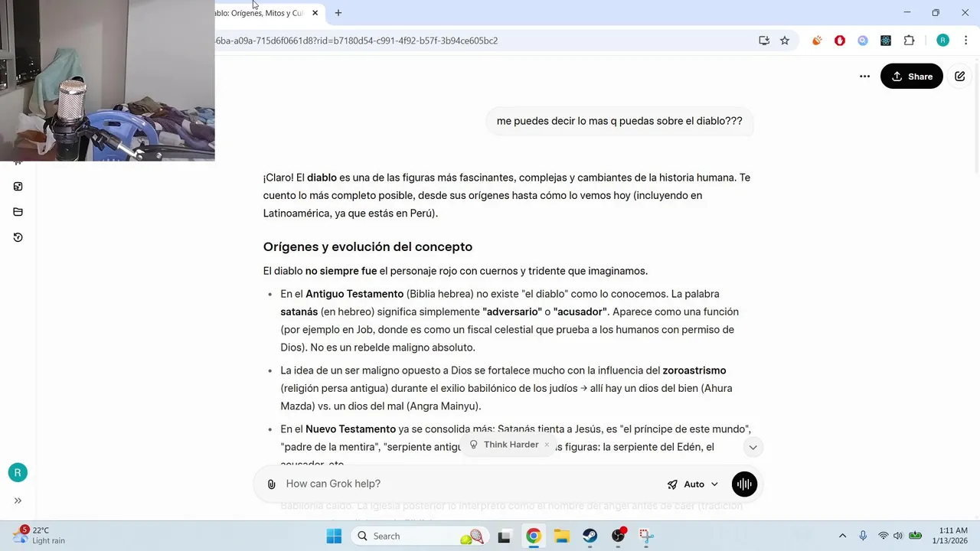Click the attach file paperclip icon
The width and height of the screenshot is (980, 551).
tap(271, 484)
